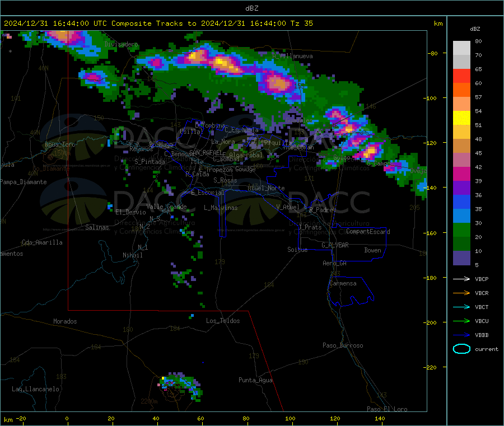Screen dimensions: 504x426
Task: Click the blue VBBB arrow legend icon
Action: coord(461,335)
